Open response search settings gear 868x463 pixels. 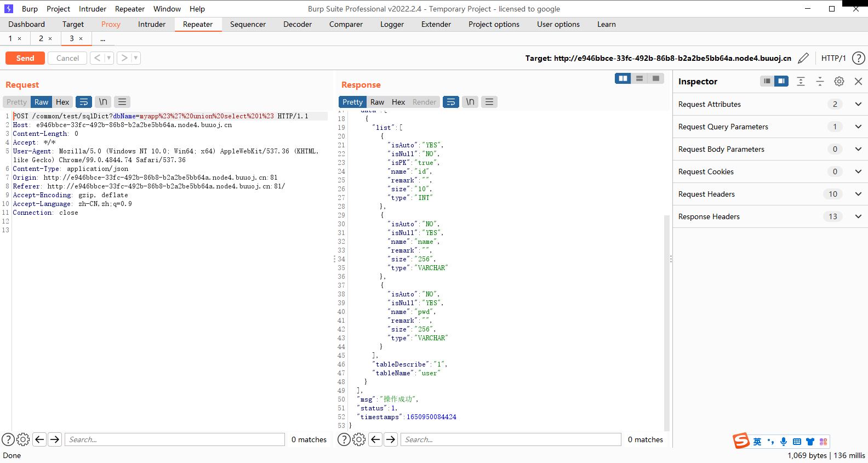click(359, 439)
